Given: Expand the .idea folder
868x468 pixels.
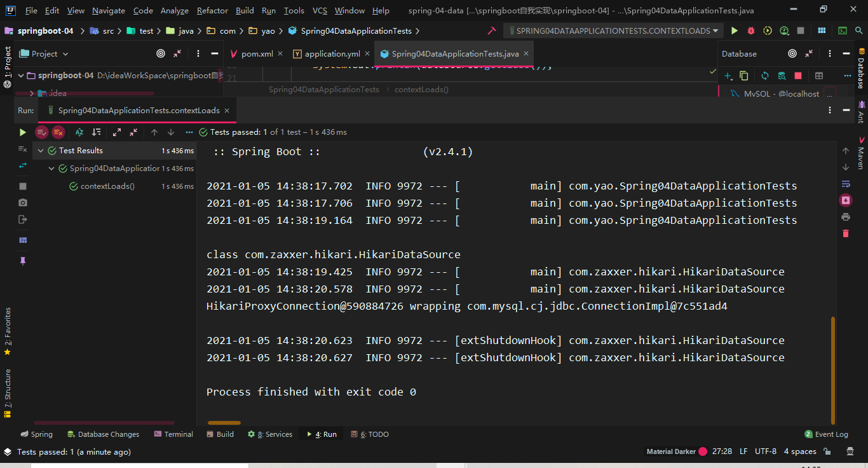Looking at the screenshot, I should pyautogui.click(x=32, y=93).
